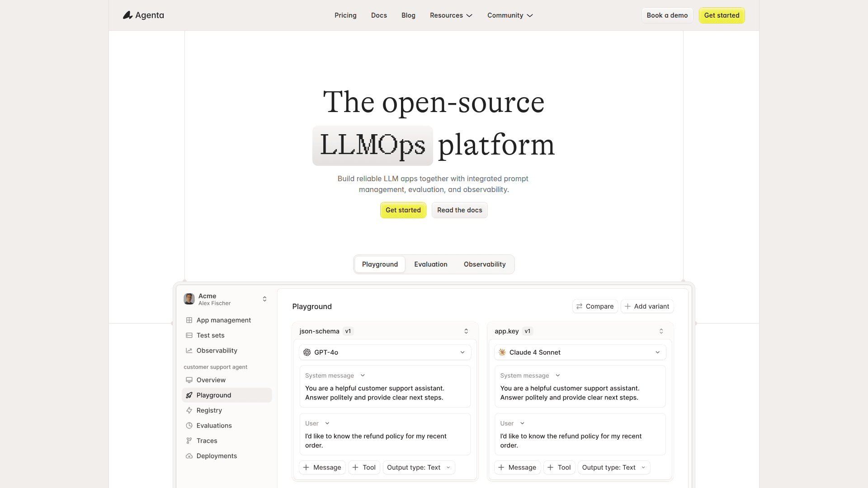Open the Community dropdown
Image resolution: width=868 pixels, height=488 pixels.
pyautogui.click(x=510, y=15)
